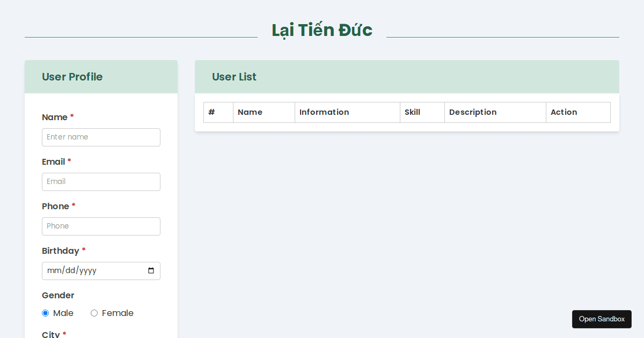Click the Action column header
644x338 pixels.
tap(563, 112)
